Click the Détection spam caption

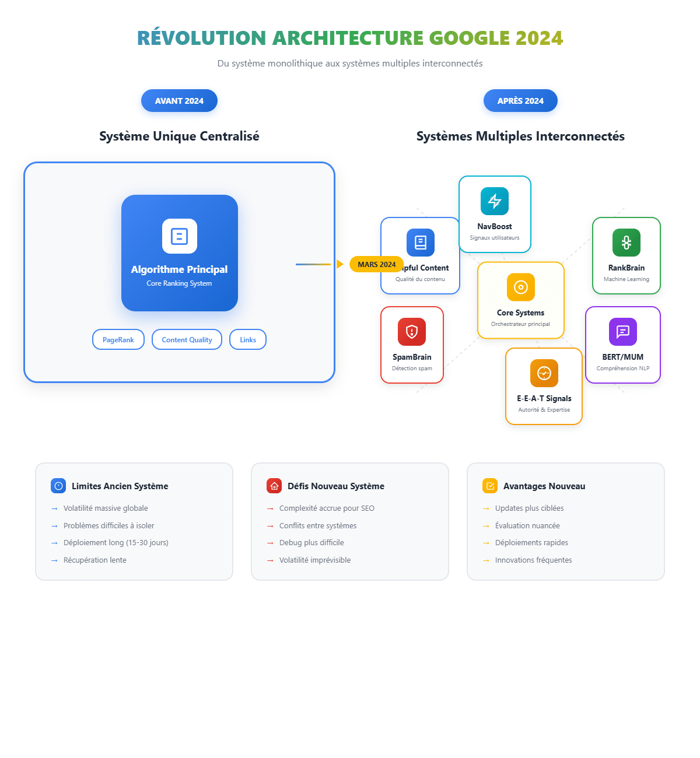412,369
